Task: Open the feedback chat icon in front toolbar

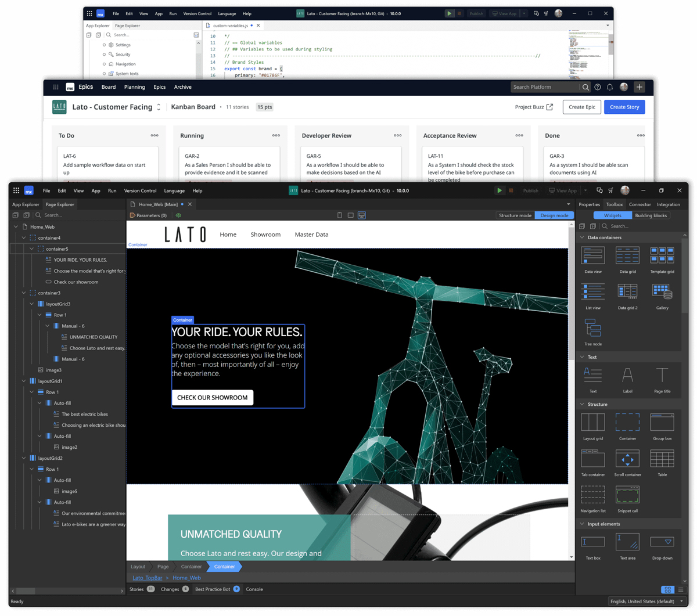Action: pos(599,190)
